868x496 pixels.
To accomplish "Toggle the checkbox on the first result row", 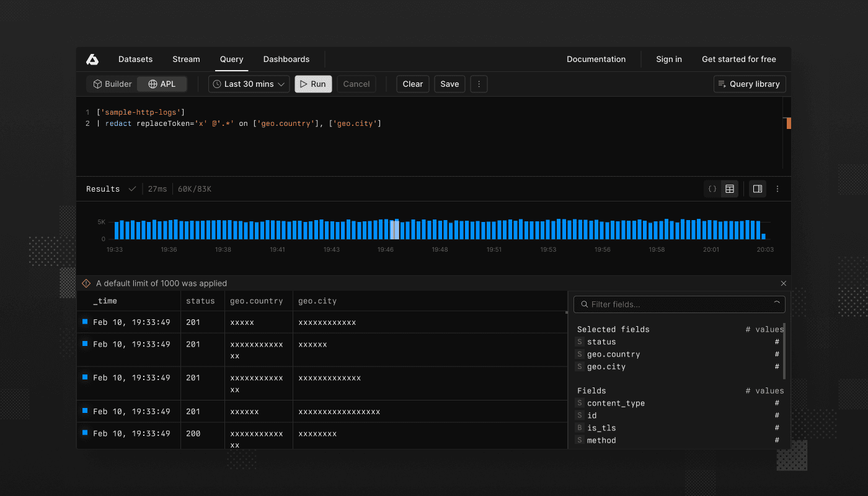I will (x=86, y=321).
